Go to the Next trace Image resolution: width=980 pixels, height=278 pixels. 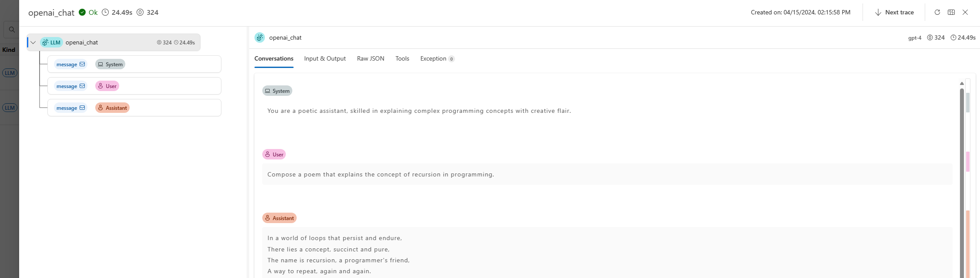coord(894,12)
